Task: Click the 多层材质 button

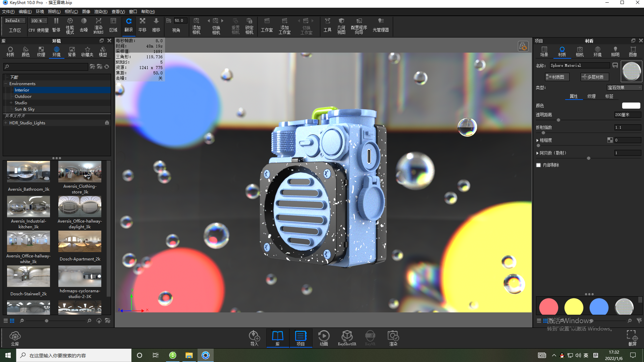Action: [x=594, y=77]
